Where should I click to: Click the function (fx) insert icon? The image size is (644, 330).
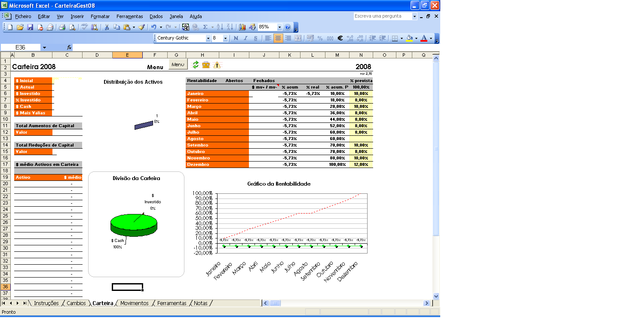pos(69,47)
